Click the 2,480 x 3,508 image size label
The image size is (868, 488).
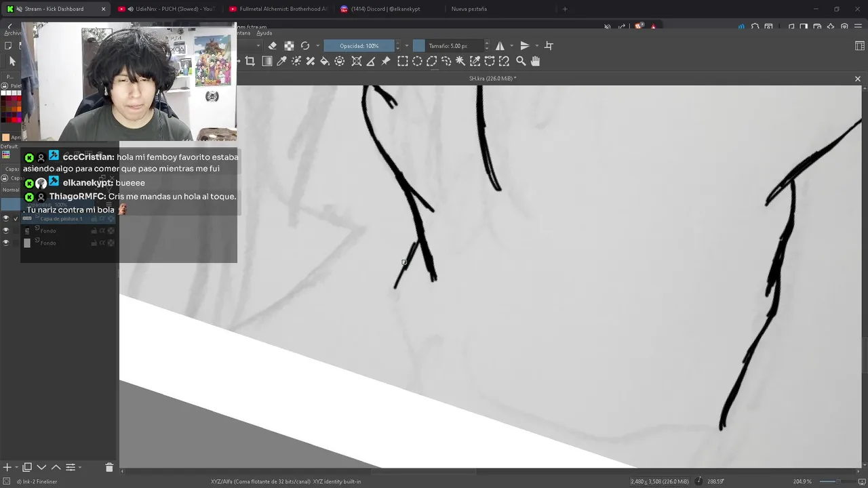(x=660, y=481)
